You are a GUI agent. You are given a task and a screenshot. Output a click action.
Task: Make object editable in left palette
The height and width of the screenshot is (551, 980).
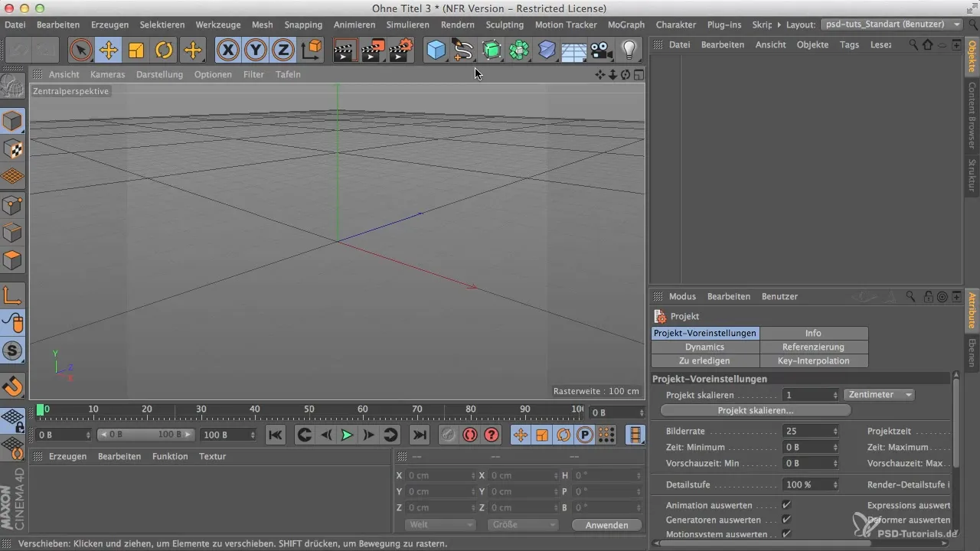click(13, 86)
